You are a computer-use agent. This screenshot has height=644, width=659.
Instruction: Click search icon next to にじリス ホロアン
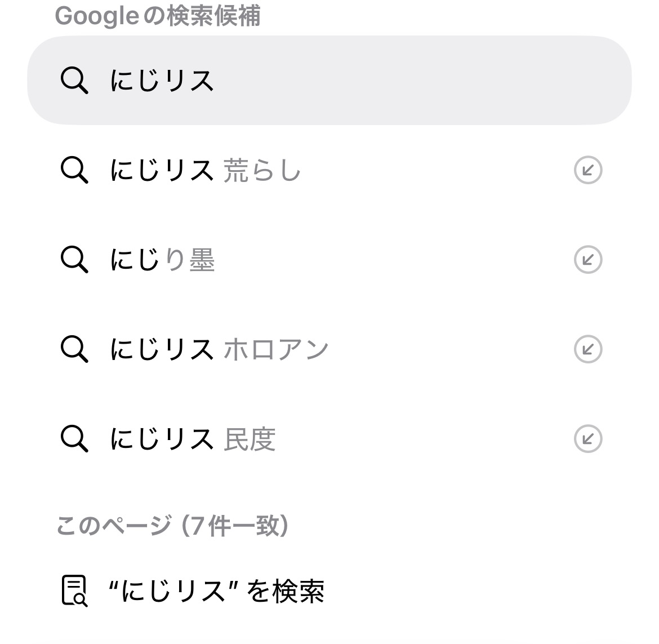pyautogui.click(x=74, y=349)
